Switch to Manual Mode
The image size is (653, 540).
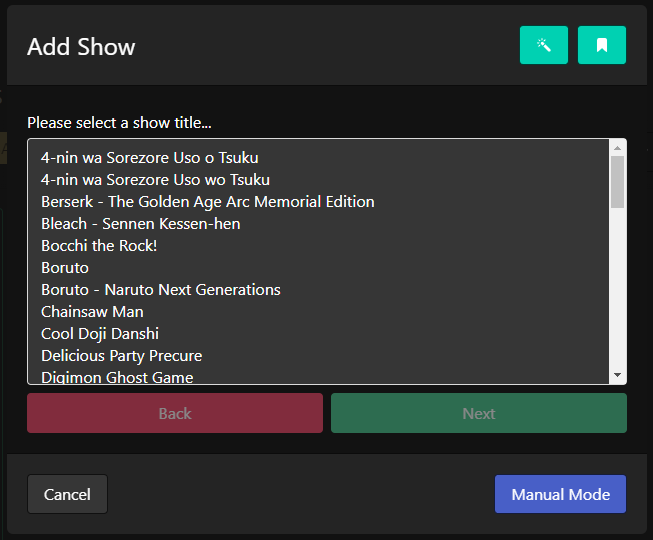[561, 494]
